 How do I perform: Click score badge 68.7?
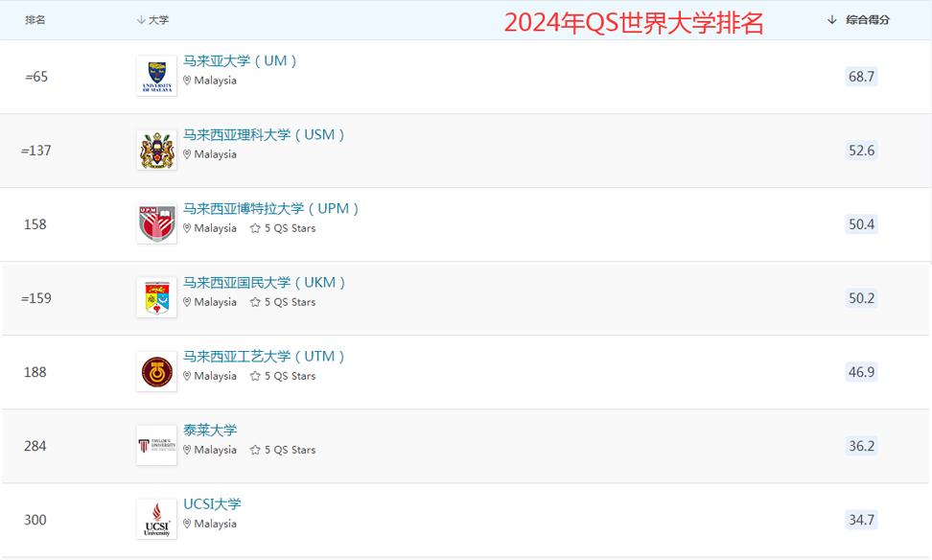pyautogui.click(x=861, y=76)
